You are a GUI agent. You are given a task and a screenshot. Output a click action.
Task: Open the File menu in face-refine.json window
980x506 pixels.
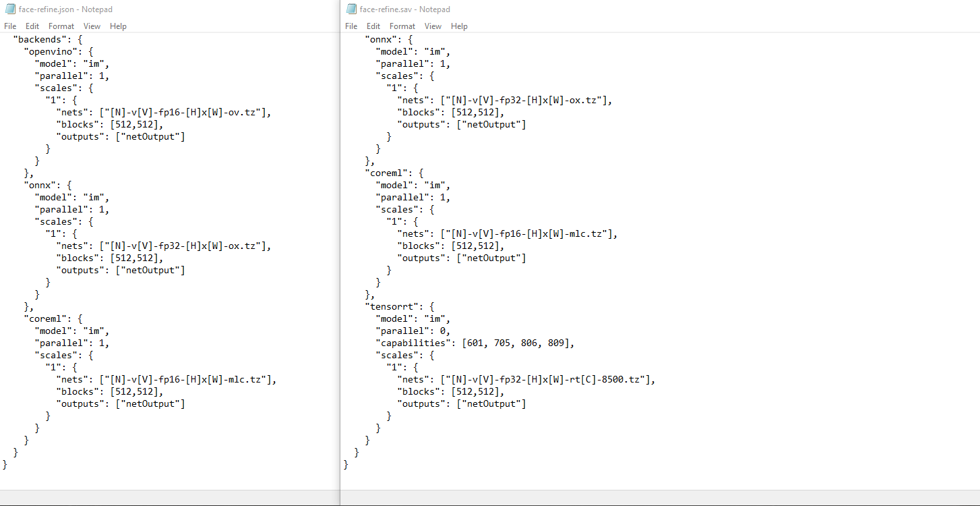pyautogui.click(x=10, y=26)
